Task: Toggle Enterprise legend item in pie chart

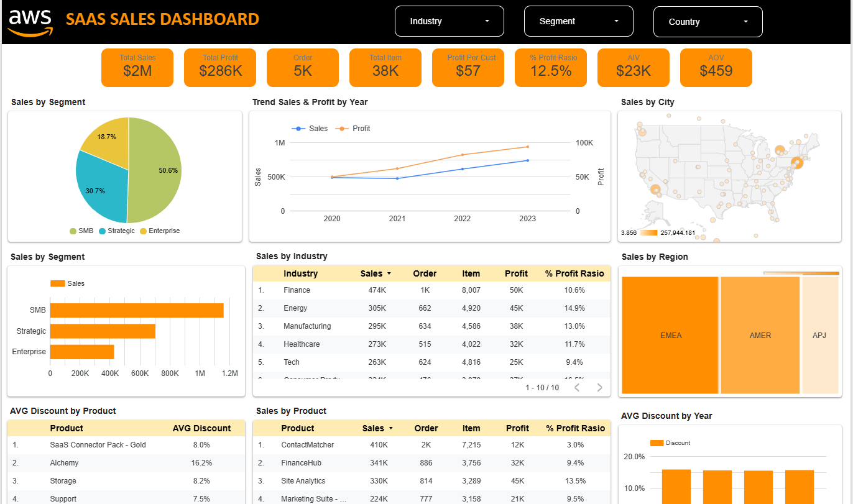Action: [x=160, y=231]
